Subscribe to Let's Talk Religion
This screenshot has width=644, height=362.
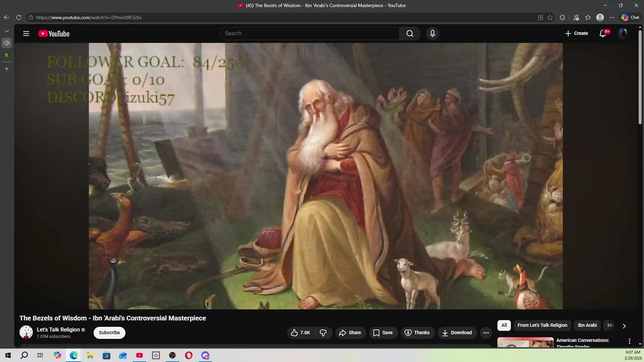[x=109, y=333]
